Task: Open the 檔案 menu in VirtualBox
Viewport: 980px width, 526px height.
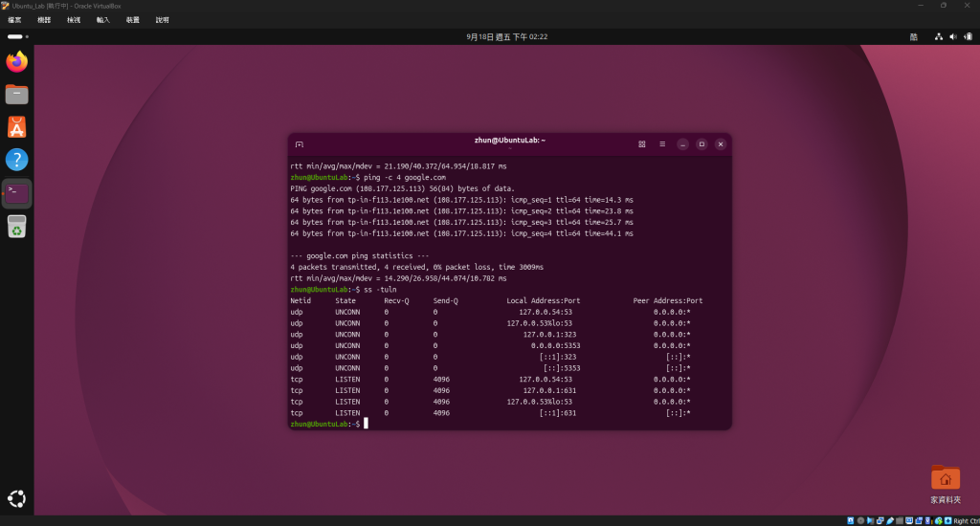Action: click(x=14, y=20)
